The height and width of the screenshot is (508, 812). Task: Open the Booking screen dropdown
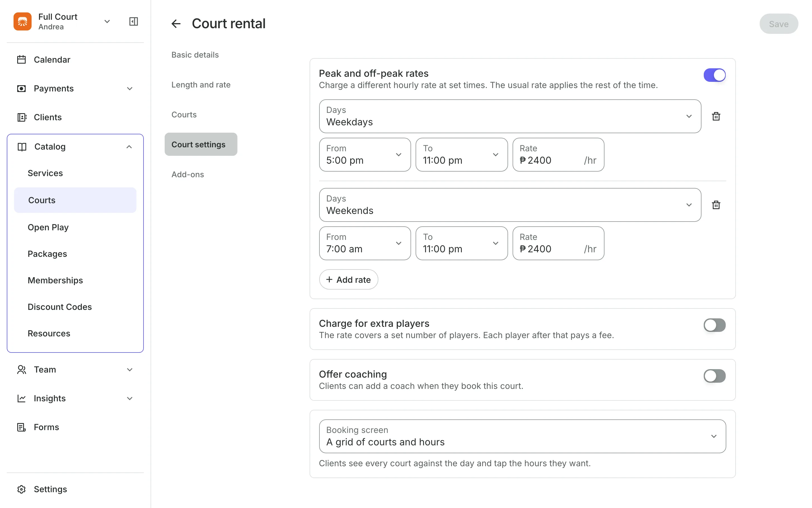pos(522,436)
